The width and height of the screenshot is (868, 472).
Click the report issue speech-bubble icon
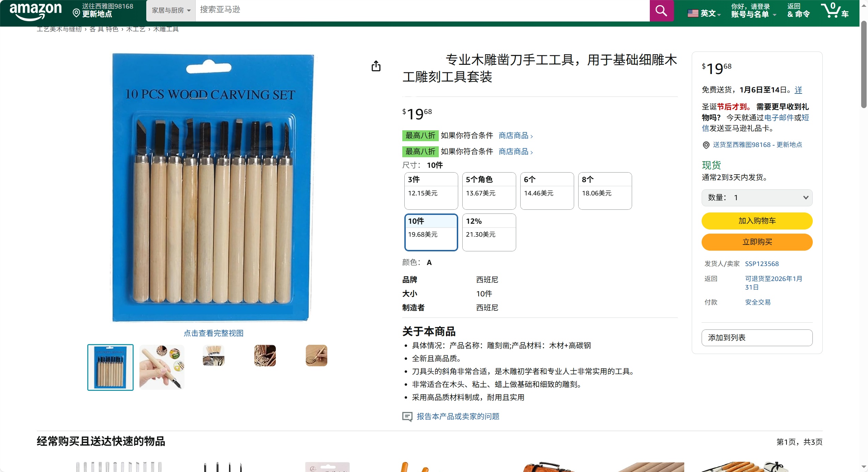[407, 416]
